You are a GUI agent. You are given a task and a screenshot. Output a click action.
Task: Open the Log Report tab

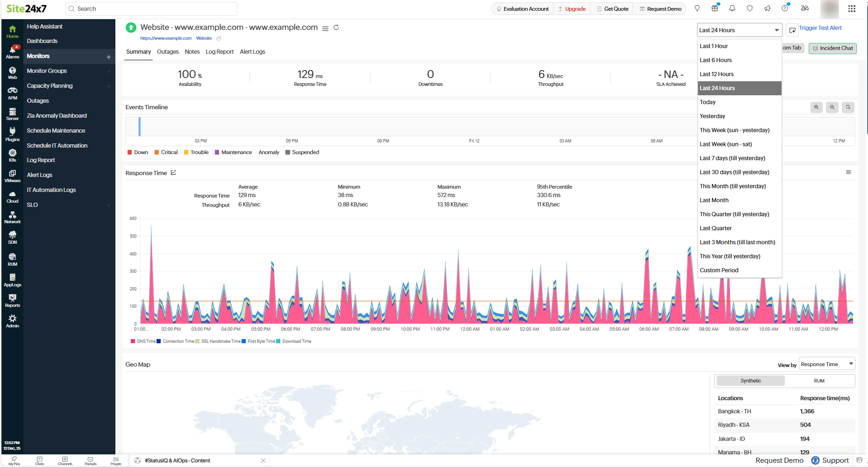(220, 52)
